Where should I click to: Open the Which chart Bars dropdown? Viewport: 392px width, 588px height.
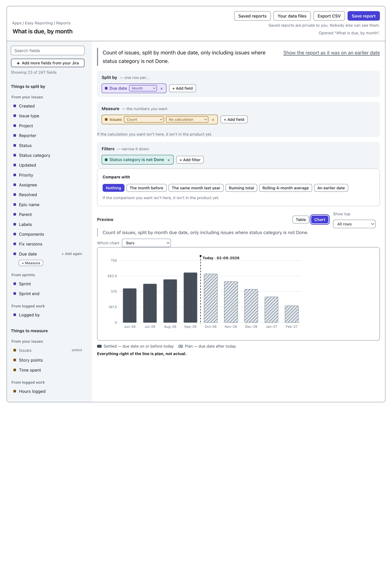146,243
